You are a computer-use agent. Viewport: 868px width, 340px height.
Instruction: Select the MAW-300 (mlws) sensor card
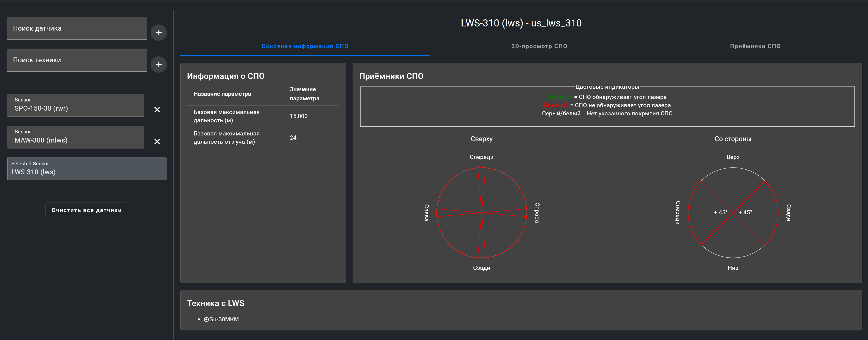click(75, 137)
